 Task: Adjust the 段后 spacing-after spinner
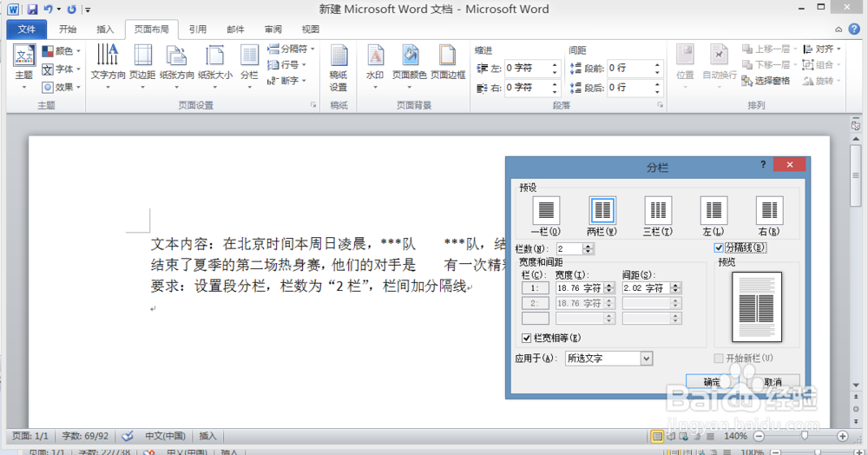point(657,88)
